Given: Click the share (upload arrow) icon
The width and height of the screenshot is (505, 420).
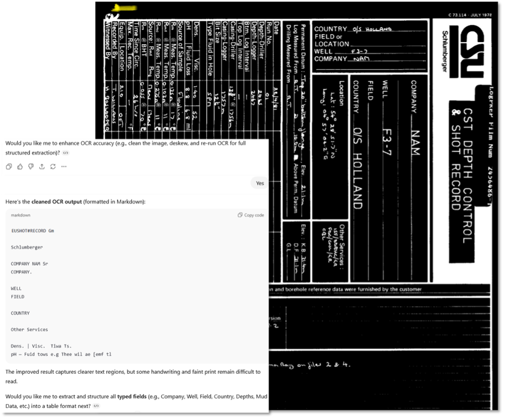Looking at the screenshot, I should pyautogui.click(x=42, y=166).
